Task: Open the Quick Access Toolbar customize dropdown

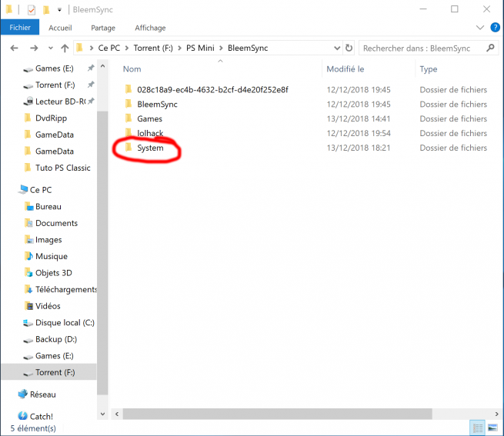Action: 59,10
